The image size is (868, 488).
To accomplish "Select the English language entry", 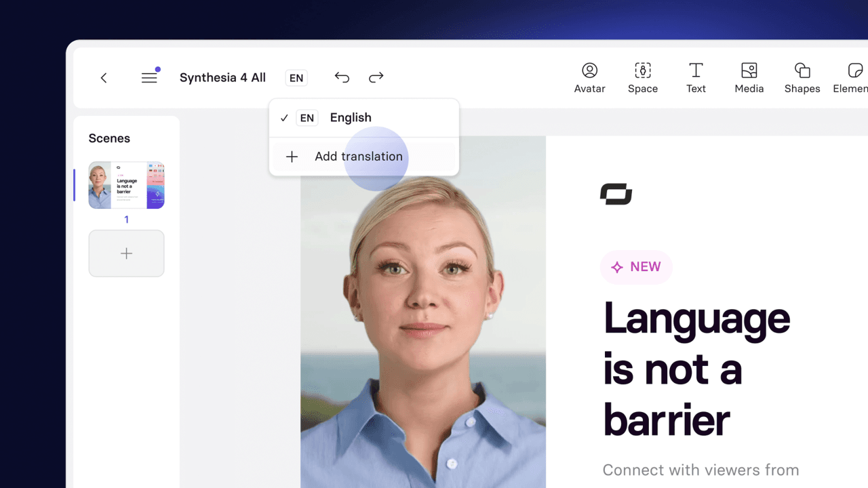I will pos(351,117).
